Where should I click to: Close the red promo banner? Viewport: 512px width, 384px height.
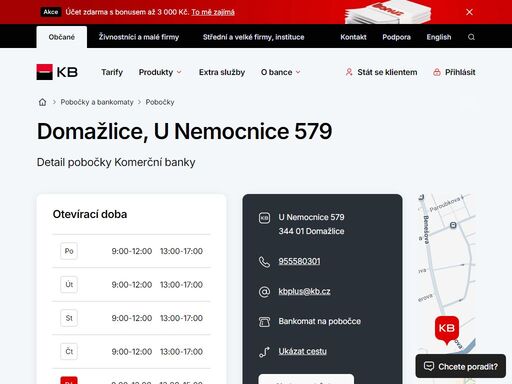[x=469, y=12]
